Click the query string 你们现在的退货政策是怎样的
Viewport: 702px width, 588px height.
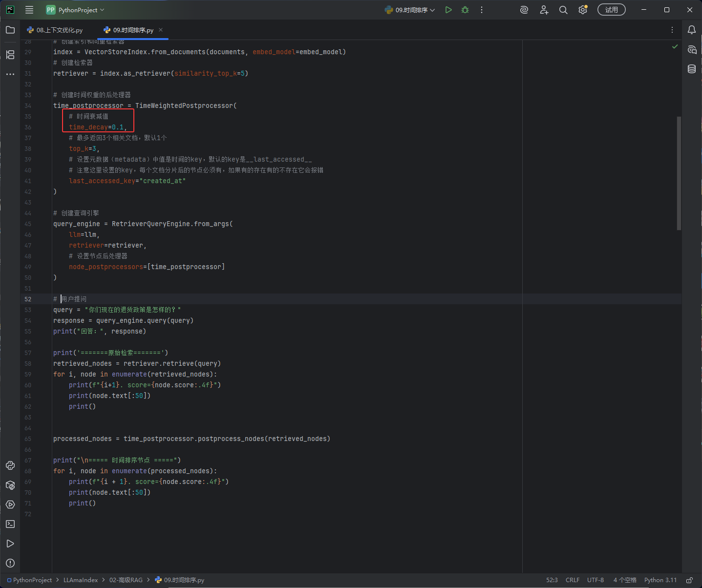click(133, 310)
